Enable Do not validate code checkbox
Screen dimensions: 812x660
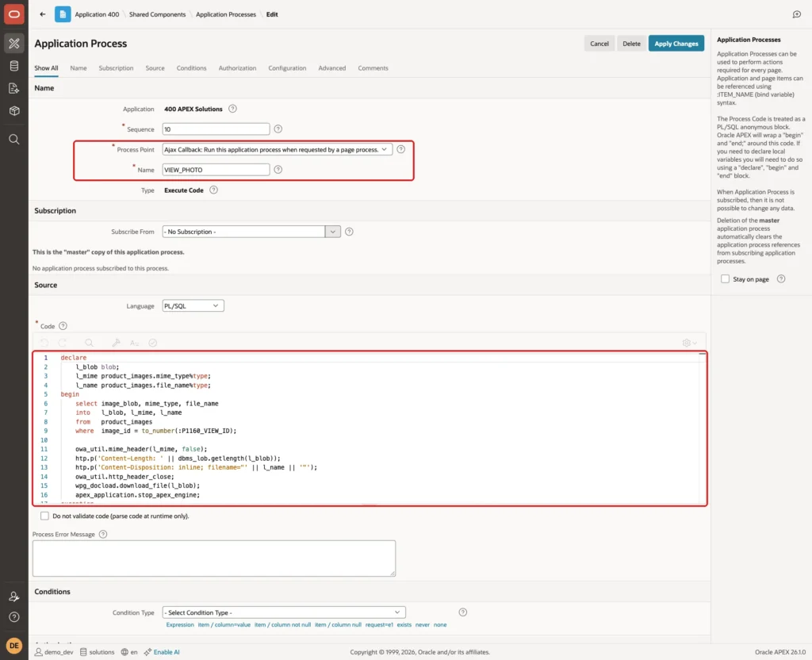[x=44, y=516]
